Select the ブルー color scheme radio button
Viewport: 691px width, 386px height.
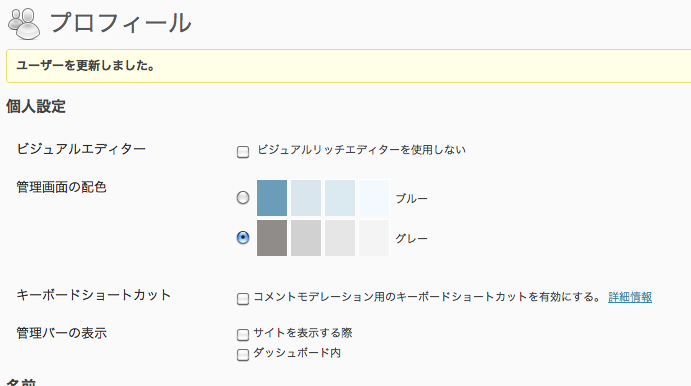click(x=243, y=197)
